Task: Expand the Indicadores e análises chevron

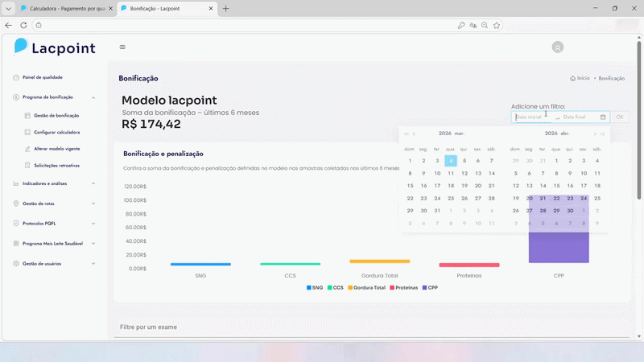Action: click(x=93, y=183)
